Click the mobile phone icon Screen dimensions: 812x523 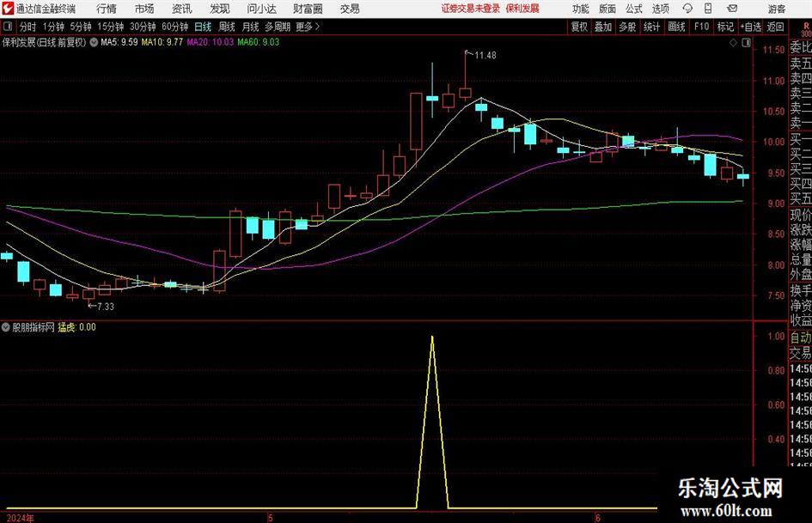click(708, 9)
